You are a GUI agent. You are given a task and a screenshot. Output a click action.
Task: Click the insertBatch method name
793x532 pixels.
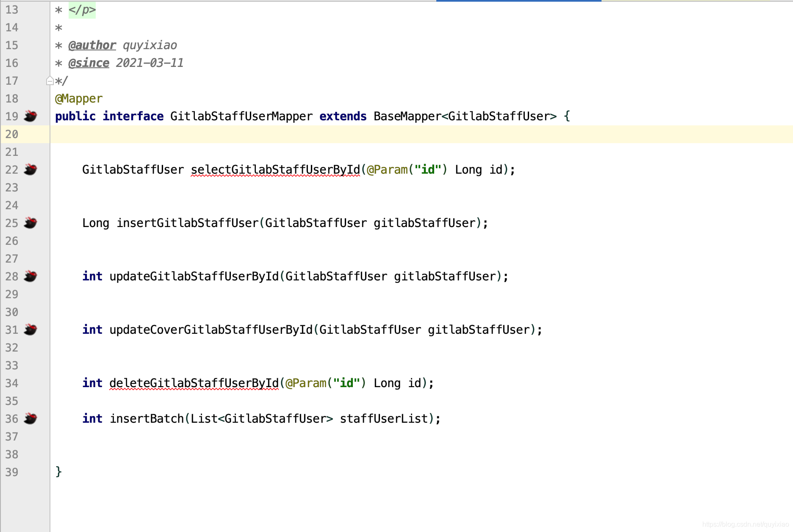(x=147, y=418)
